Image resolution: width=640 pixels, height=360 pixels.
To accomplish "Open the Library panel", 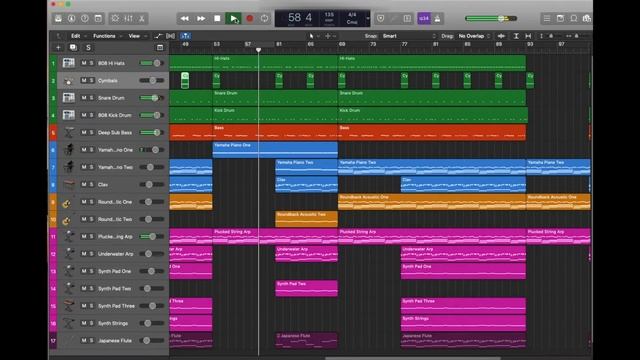I will [x=58, y=18].
